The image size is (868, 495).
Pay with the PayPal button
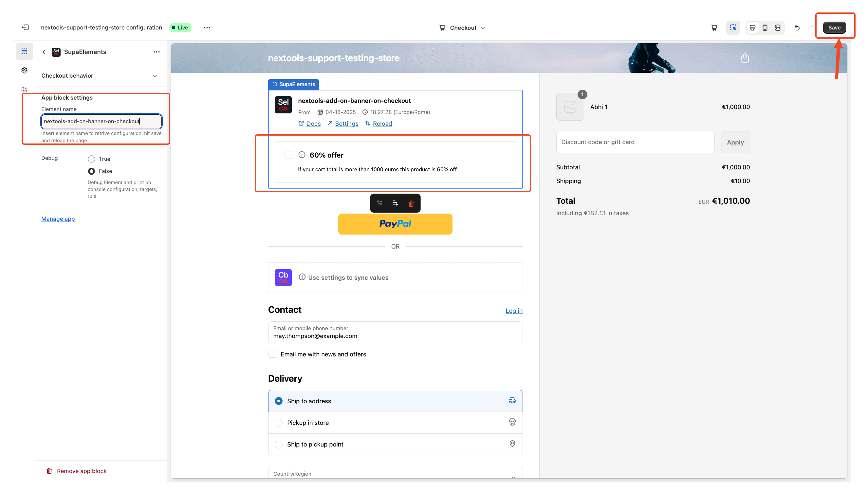tap(395, 224)
